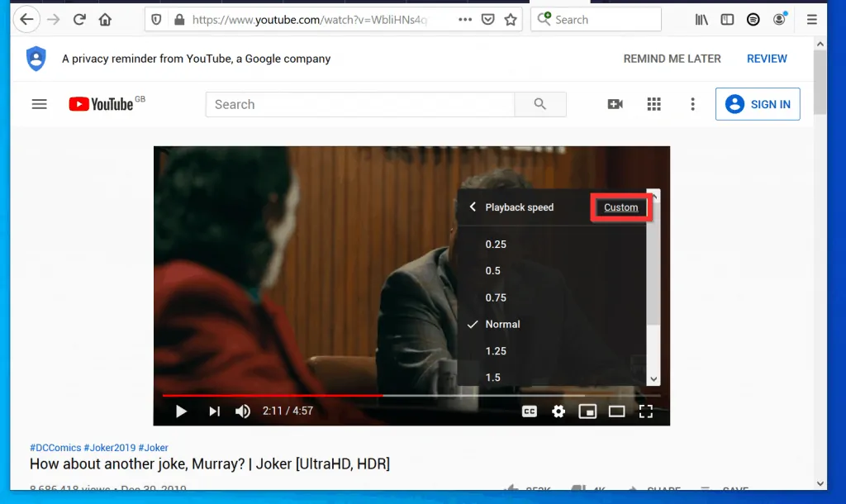Image resolution: width=846 pixels, height=504 pixels.
Task: Click the YouTube search field
Action: coord(360,104)
